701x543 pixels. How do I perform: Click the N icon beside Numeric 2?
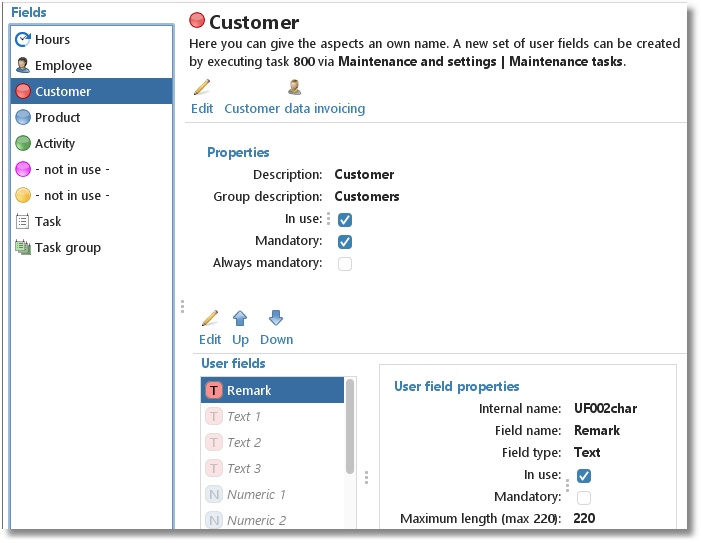click(214, 520)
